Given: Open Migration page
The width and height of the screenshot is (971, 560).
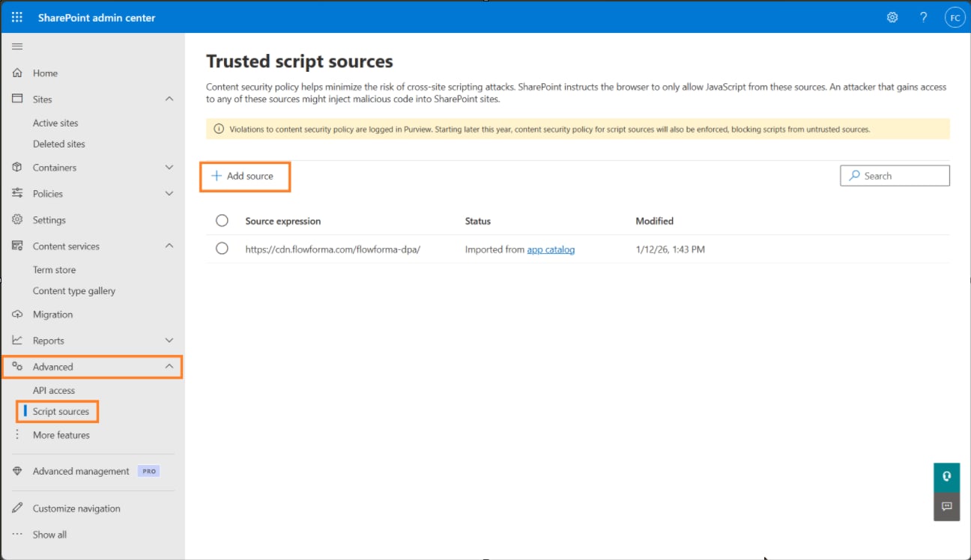Looking at the screenshot, I should [x=52, y=314].
